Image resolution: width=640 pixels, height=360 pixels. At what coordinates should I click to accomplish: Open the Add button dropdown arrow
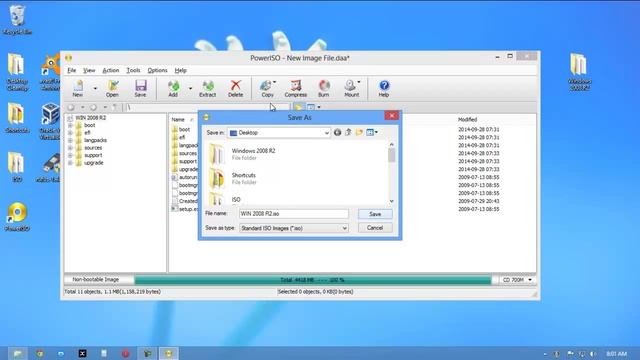click(190, 88)
